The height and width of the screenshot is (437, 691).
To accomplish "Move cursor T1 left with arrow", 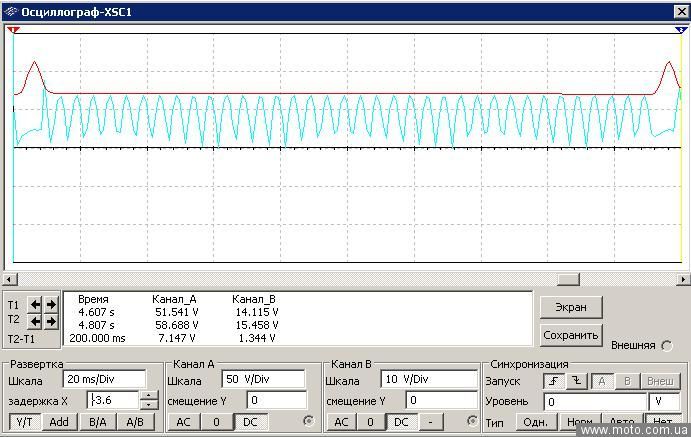I will (x=35, y=304).
